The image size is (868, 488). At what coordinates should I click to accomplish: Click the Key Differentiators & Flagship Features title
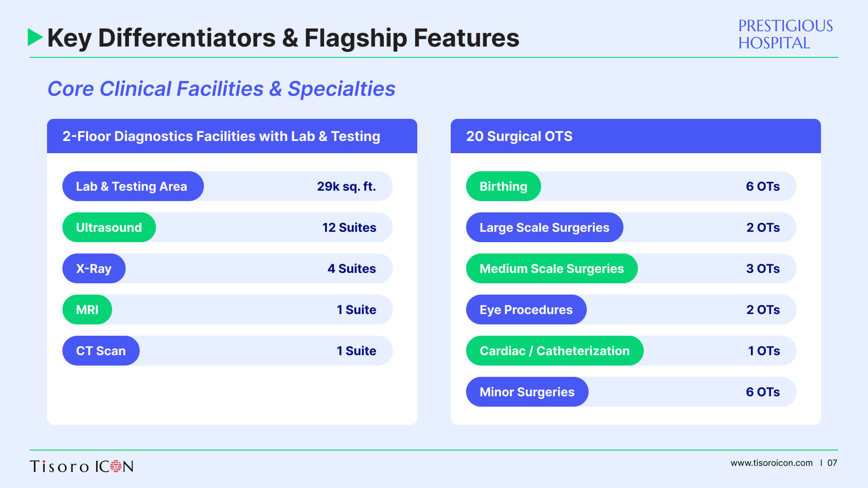pos(283,38)
